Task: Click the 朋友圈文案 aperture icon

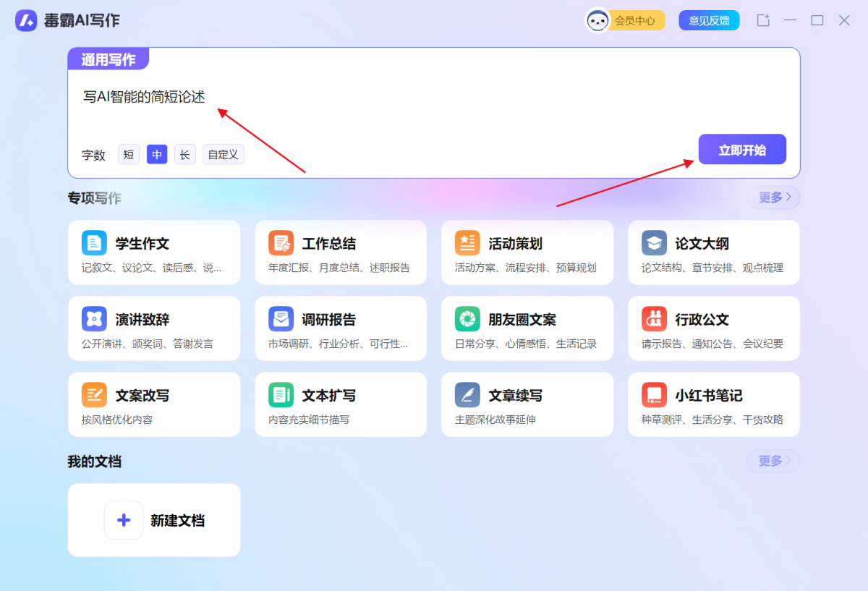Action: 467,319
